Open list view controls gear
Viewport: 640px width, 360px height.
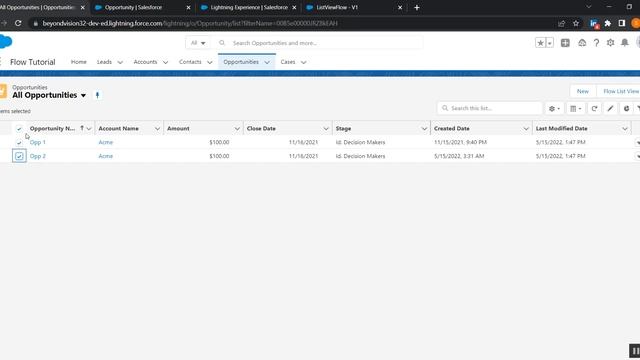click(x=554, y=109)
